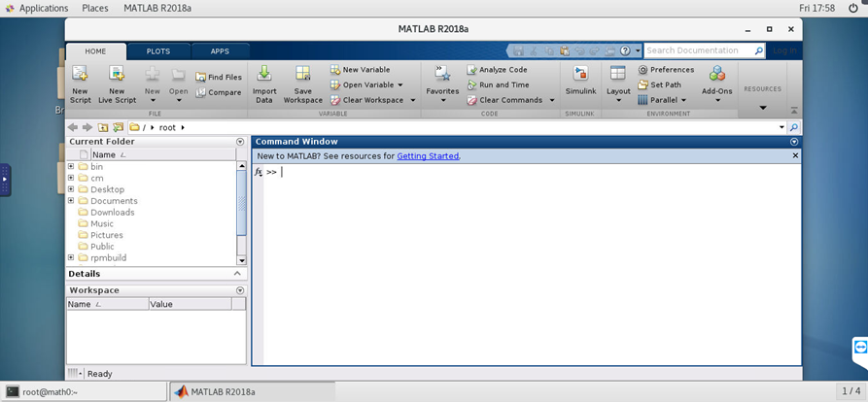Open MATLAB Preferences
The width and height of the screenshot is (868, 402).
pyautogui.click(x=666, y=70)
